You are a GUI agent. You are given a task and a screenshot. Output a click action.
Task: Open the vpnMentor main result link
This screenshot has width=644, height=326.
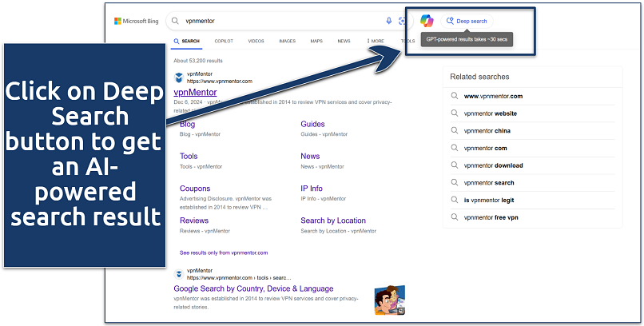click(195, 92)
